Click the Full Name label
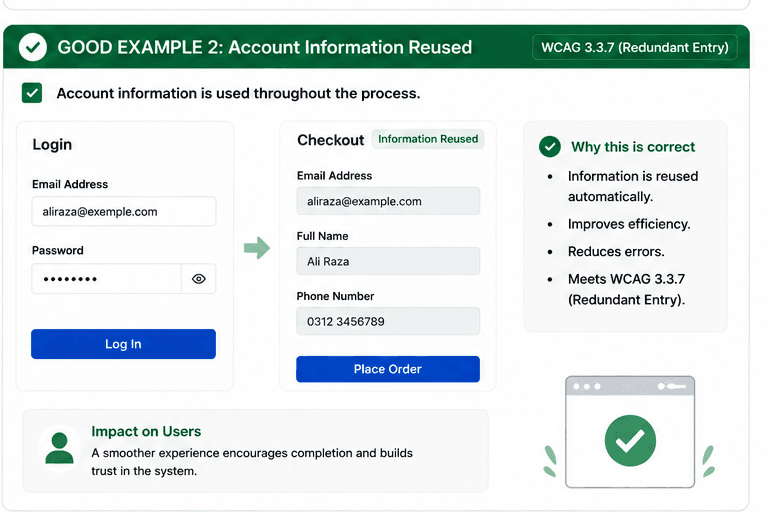Viewport: 768px width, 512px height. tap(322, 236)
